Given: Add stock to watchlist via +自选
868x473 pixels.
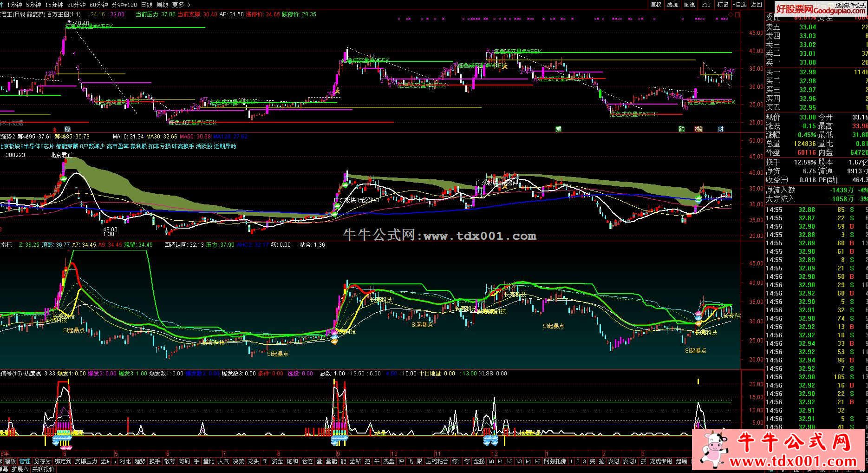Looking at the screenshot, I should pos(739,5).
